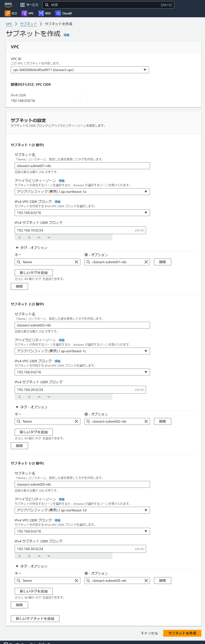Focus the top search bar
The height and width of the screenshot is (644, 205).
pos(108,5)
